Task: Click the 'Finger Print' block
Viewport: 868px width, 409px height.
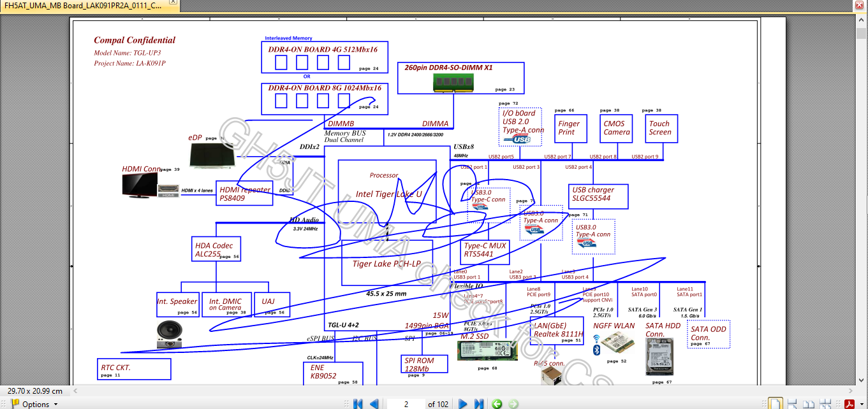Action: point(570,128)
